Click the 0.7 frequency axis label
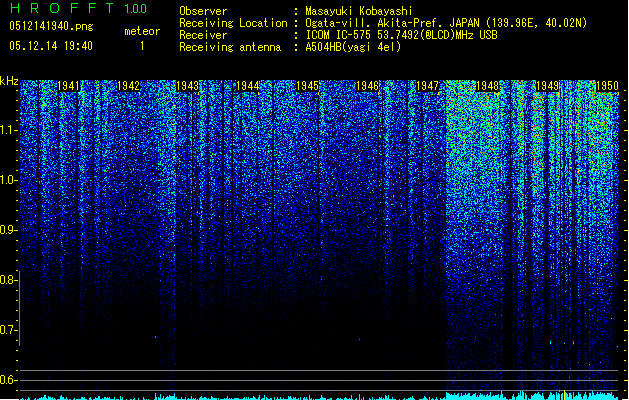 [x=8, y=330]
